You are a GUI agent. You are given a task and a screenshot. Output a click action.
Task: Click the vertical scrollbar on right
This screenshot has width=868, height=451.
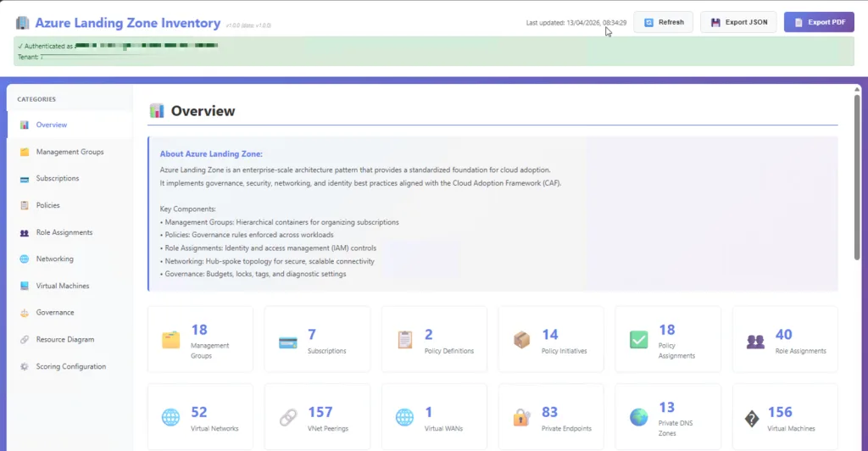click(x=857, y=178)
